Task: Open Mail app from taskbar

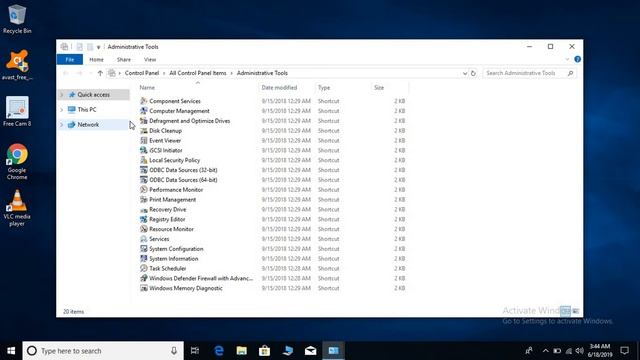Action: (310, 351)
